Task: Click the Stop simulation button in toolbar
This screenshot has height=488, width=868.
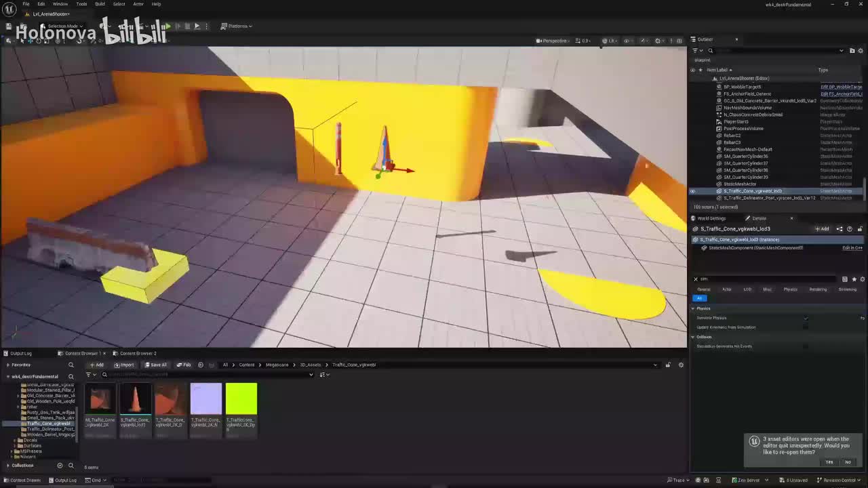Action: coord(187,26)
